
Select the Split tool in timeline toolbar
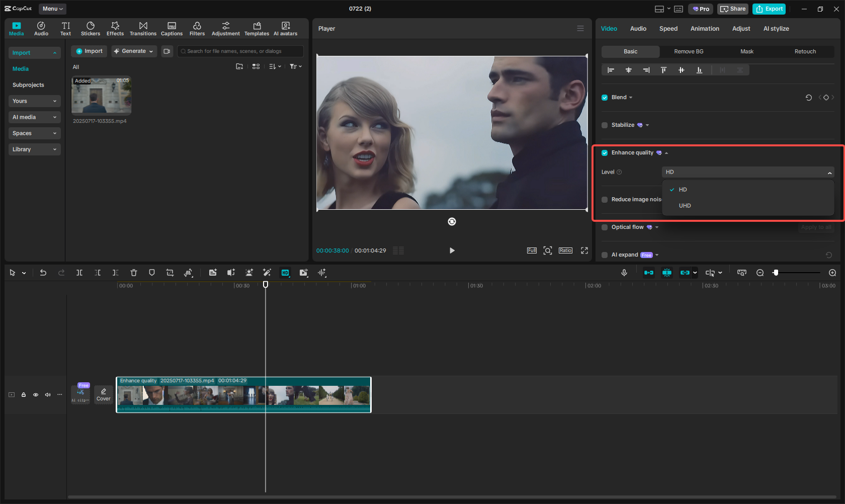click(x=79, y=273)
